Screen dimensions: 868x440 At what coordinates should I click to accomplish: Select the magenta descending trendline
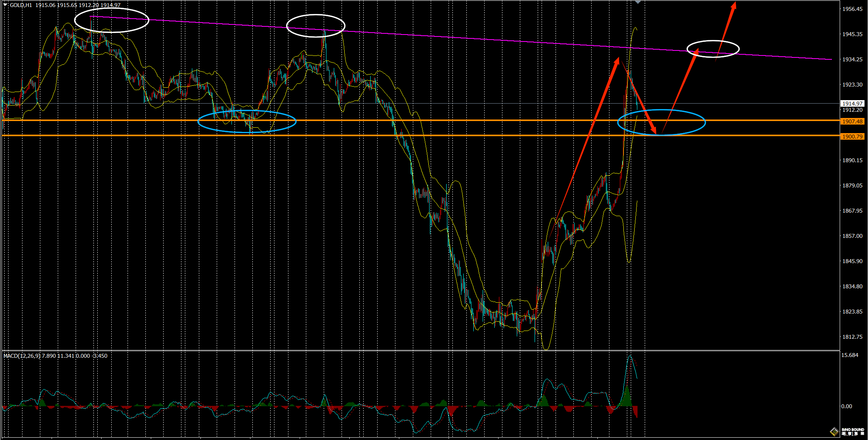click(x=465, y=39)
